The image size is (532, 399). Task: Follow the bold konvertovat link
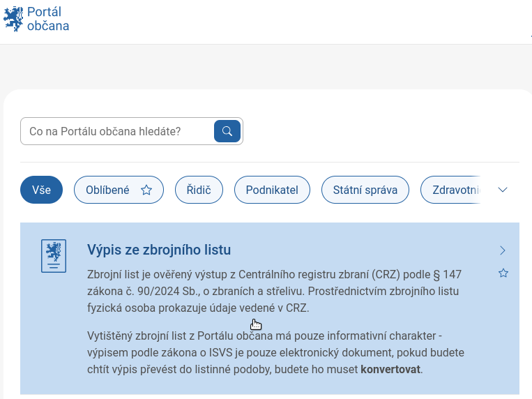coord(390,369)
